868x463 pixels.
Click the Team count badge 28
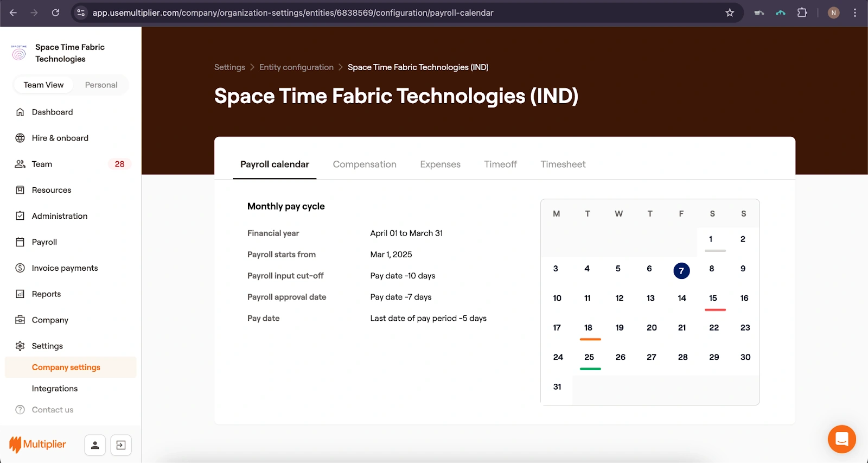point(119,164)
